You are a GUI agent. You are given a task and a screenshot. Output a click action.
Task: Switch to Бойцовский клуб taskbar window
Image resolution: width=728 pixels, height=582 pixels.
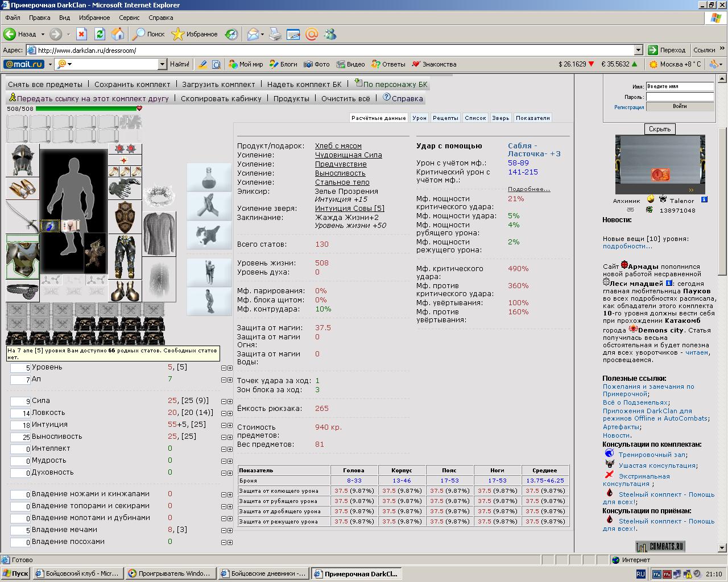click(77, 573)
